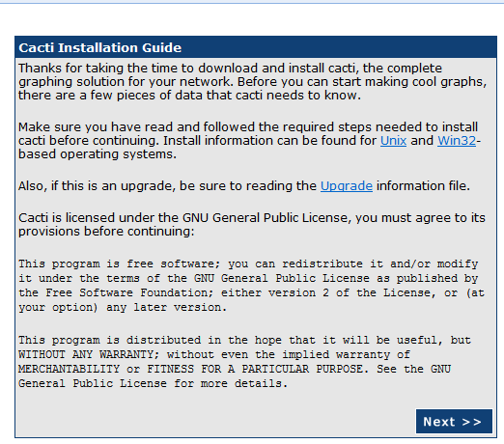Open the Win32 install information link
Image resolution: width=504 pixels, height=444 pixels.
[457, 141]
